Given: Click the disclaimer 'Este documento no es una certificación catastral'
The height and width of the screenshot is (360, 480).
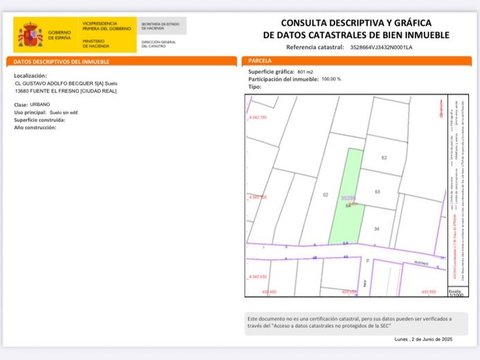Looking at the screenshot, I should click(x=356, y=323).
